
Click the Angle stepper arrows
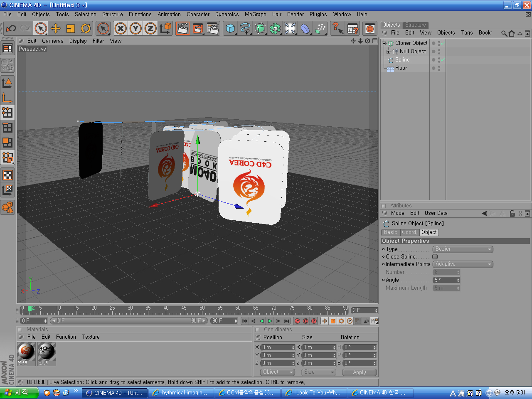(x=458, y=280)
